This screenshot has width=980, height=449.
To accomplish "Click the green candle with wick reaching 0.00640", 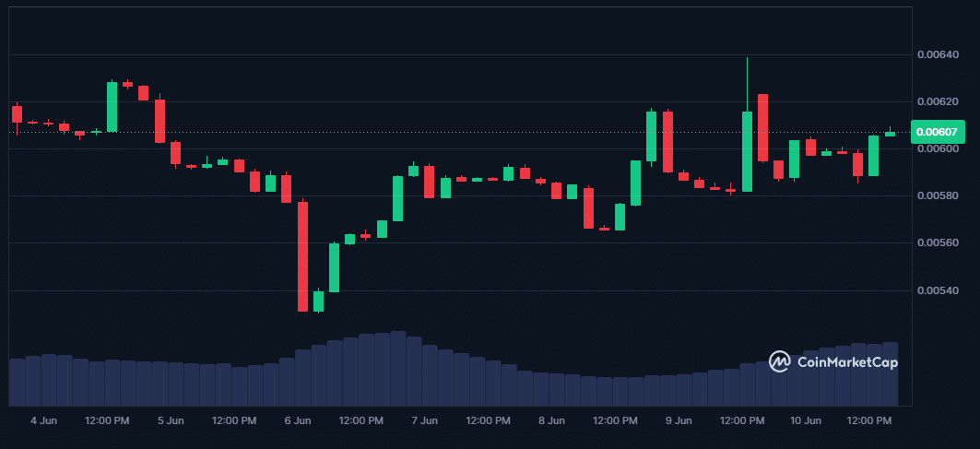I will (747, 151).
